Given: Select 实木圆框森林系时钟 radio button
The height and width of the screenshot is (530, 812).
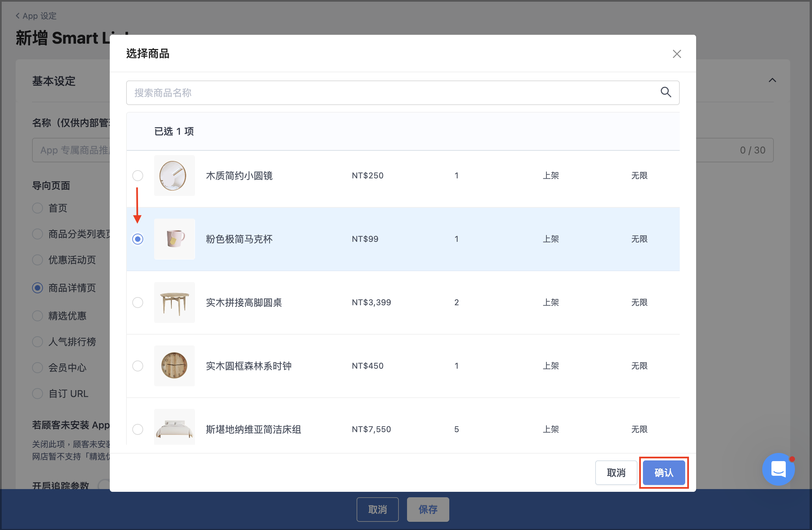Looking at the screenshot, I should [x=138, y=366].
